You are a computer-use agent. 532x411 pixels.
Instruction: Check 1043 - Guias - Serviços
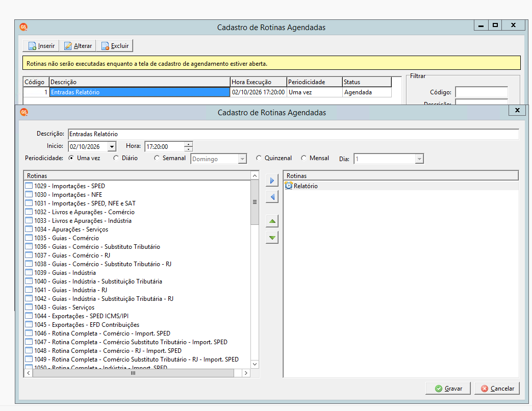(x=29, y=307)
